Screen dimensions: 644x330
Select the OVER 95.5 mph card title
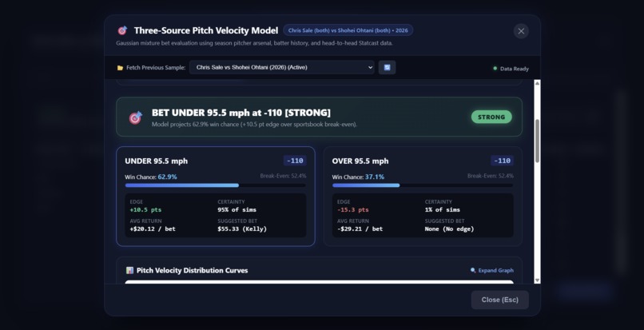[x=360, y=161]
